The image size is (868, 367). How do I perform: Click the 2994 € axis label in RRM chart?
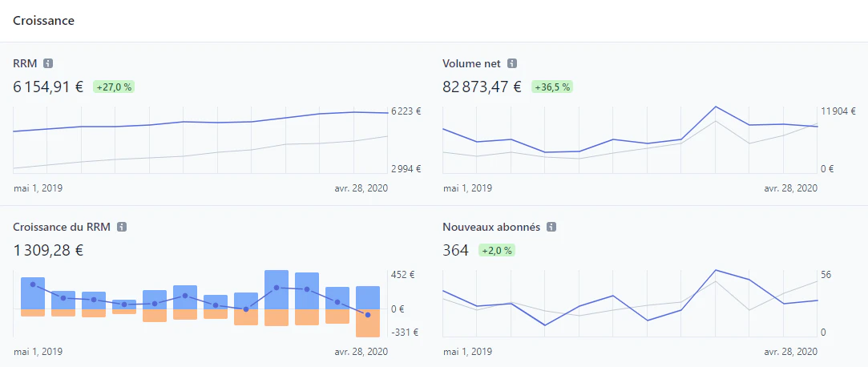click(x=406, y=169)
